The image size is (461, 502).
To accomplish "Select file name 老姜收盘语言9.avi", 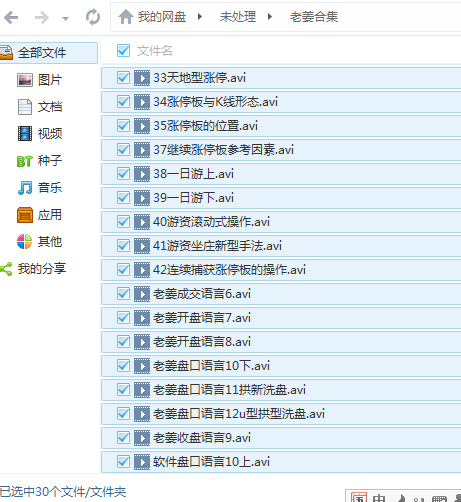I will coord(202,438).
